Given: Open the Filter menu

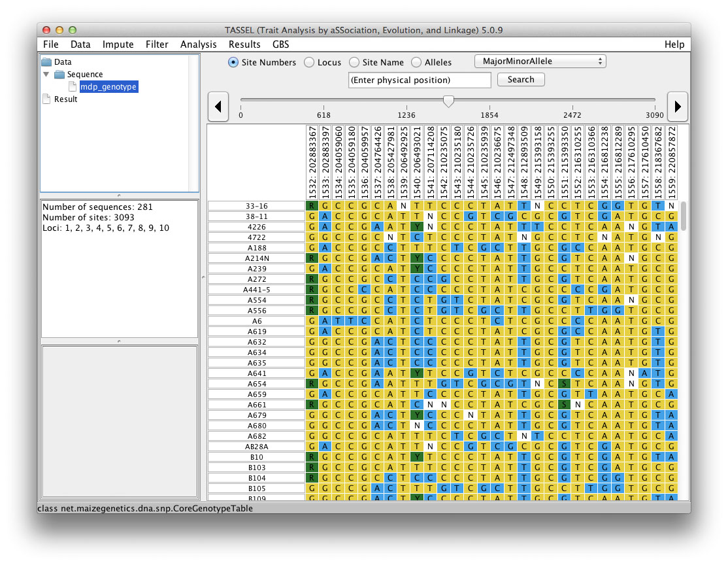Looking at the screenshot, I should point(157,44).
